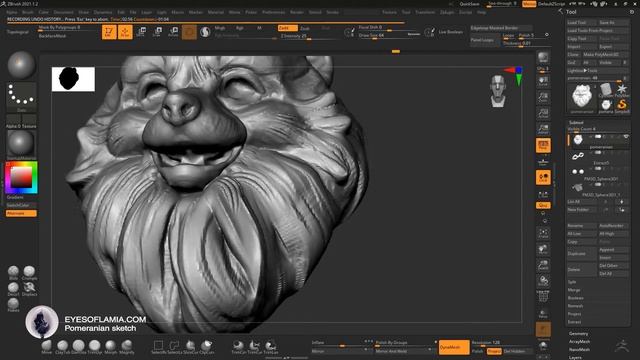Expand the Extract subtool section
The width and height of the screenshot is (640, 360).
[574, 322]
